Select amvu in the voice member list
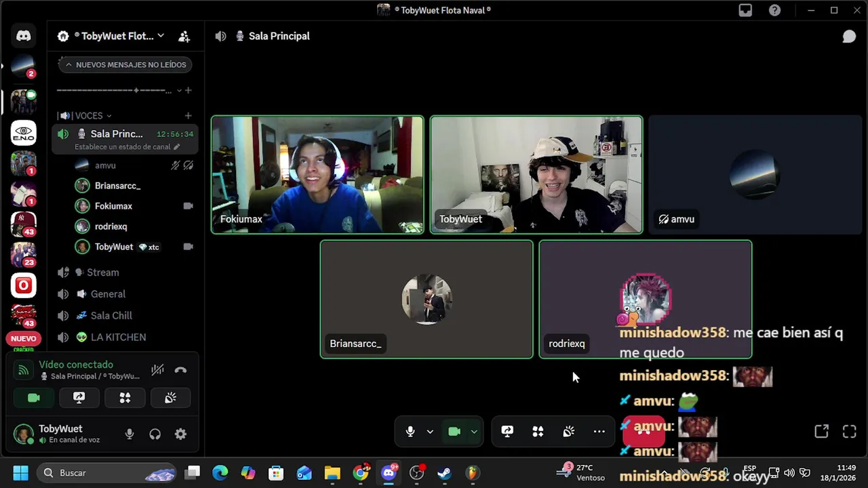The height and width of the screenshot is (488, 868). tap(134, 165)
